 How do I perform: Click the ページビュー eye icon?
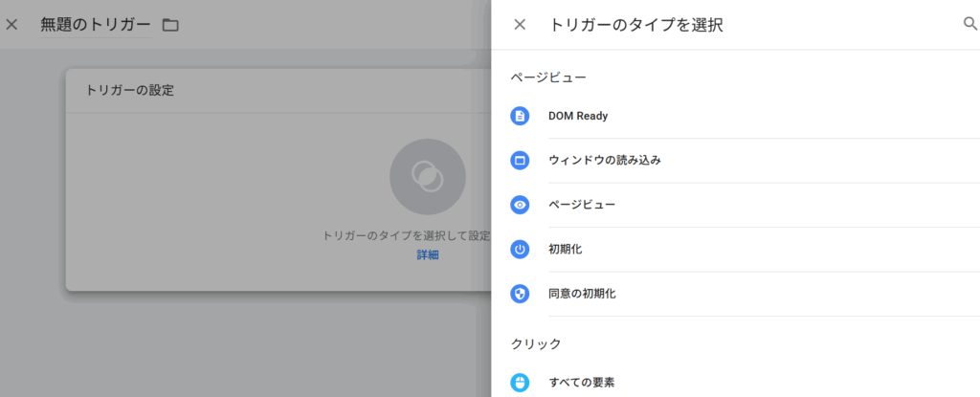click(x=520, y=205)
